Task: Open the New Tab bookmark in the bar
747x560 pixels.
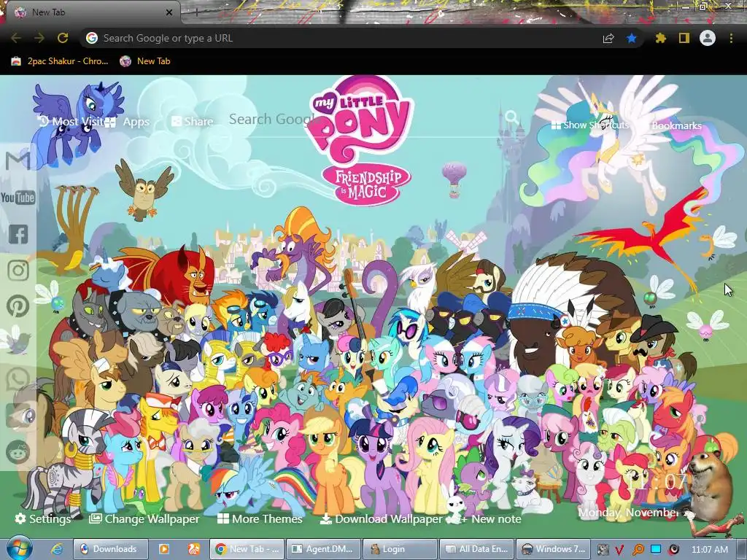Action: pyautogui.click(x=145, y=61)
